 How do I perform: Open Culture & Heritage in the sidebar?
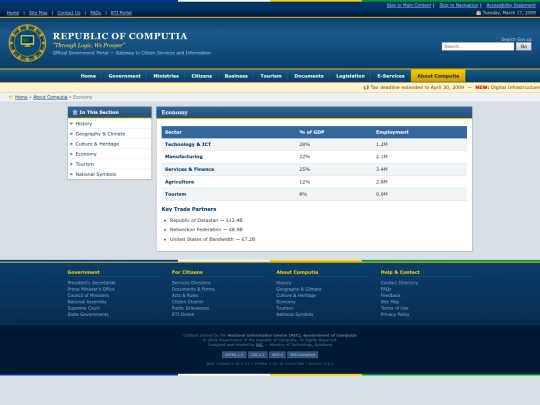(x=97, y=144)
